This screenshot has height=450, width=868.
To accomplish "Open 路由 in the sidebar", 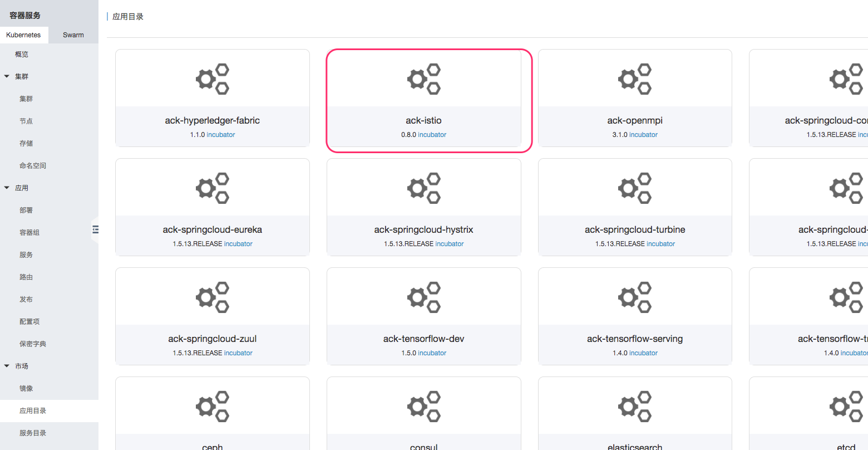I will click(26, 277).
